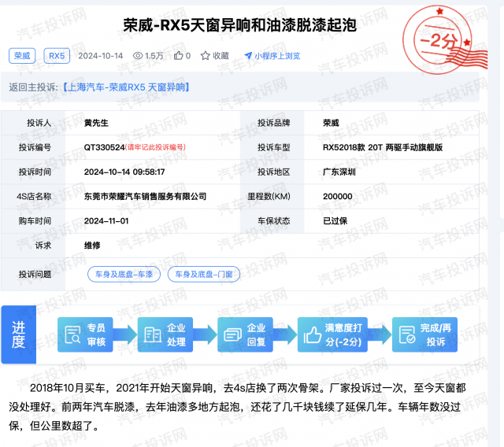Click the 专员审核 progress step
Image resolution: width=504 pixels, height=447 pixels.
tap(85, 334)
